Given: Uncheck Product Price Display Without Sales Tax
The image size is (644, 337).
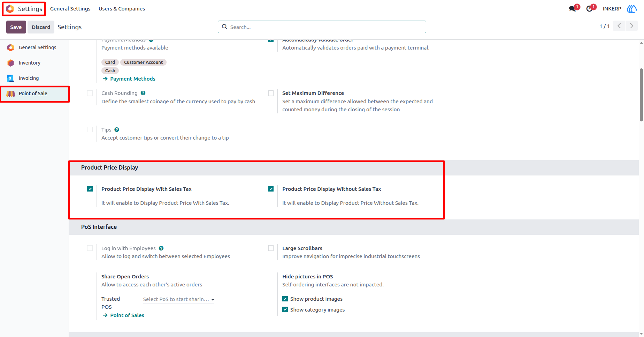Looking at the screenshot, I should [271, 189].
